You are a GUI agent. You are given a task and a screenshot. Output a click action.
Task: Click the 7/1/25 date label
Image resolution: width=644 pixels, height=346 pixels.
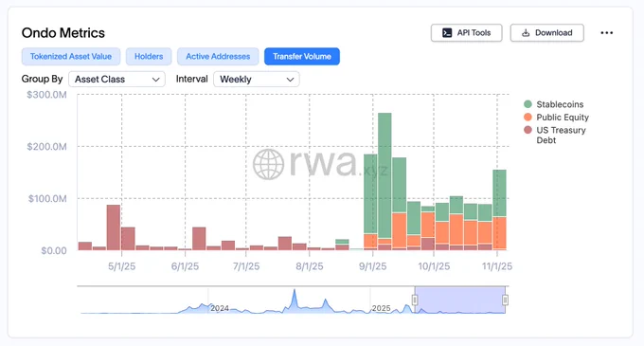246,266
